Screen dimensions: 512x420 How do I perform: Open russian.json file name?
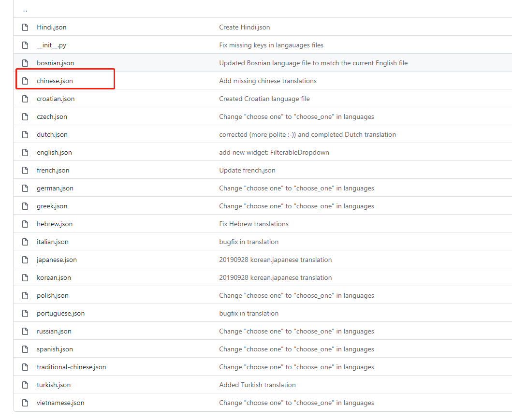point(54,331)
